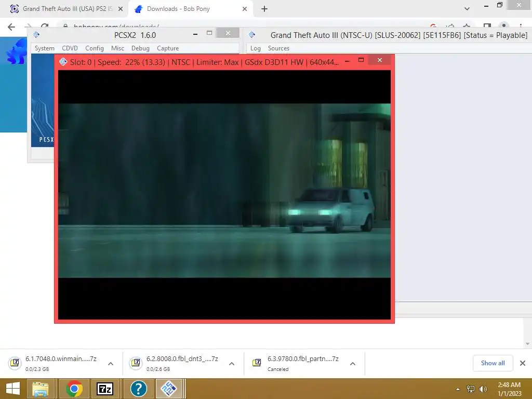Click the console log window title icon
This screenshot has width=532, height=399.
click(252, 35)
